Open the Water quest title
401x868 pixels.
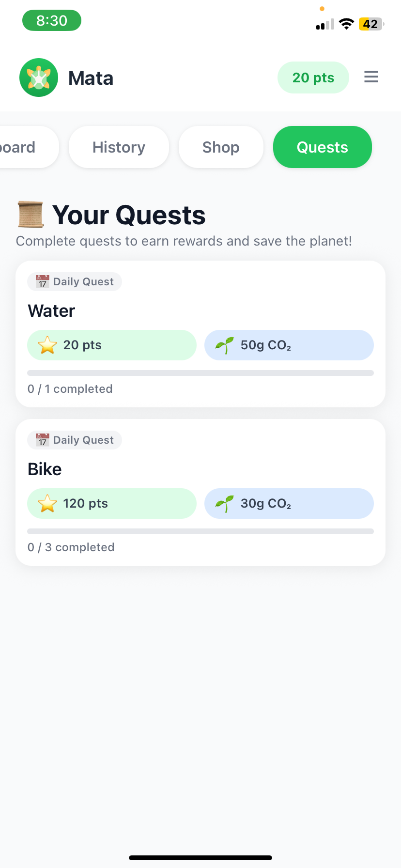click(52, 311)
